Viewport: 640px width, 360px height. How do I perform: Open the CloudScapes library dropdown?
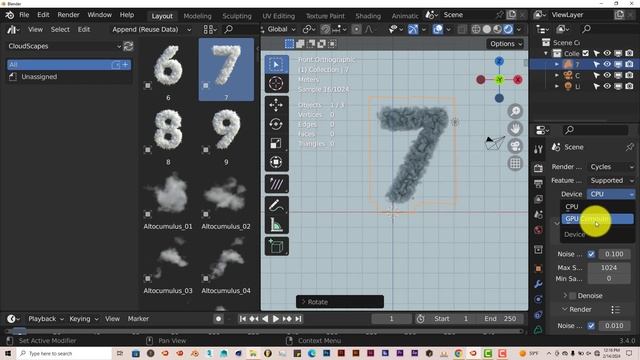tap(64, 46)
